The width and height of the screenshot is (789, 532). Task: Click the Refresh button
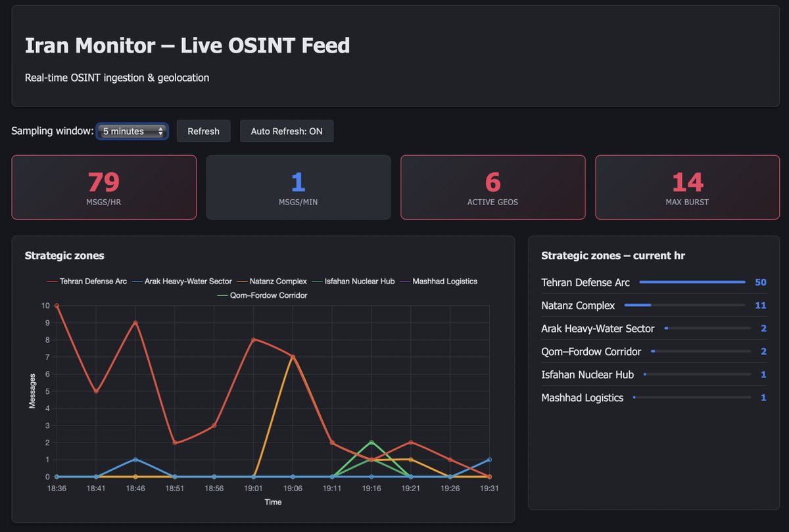click(203, 131)
